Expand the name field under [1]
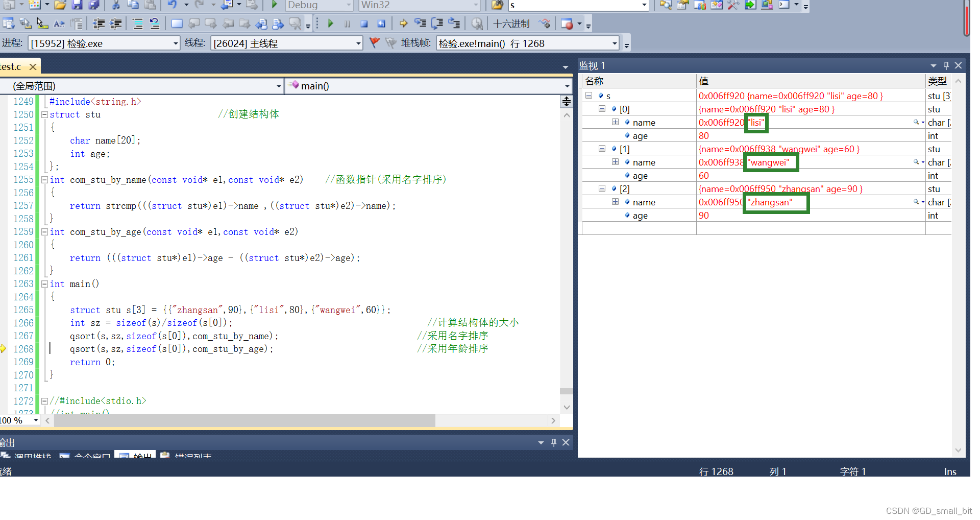This screenshot has width=980, height=520. [615, 162]
